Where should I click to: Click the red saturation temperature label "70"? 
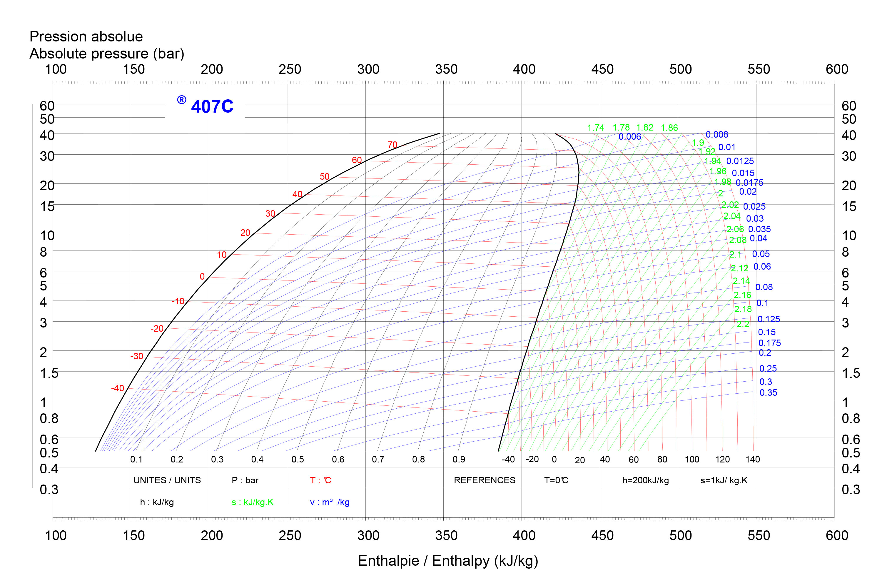tap(392, 145)
